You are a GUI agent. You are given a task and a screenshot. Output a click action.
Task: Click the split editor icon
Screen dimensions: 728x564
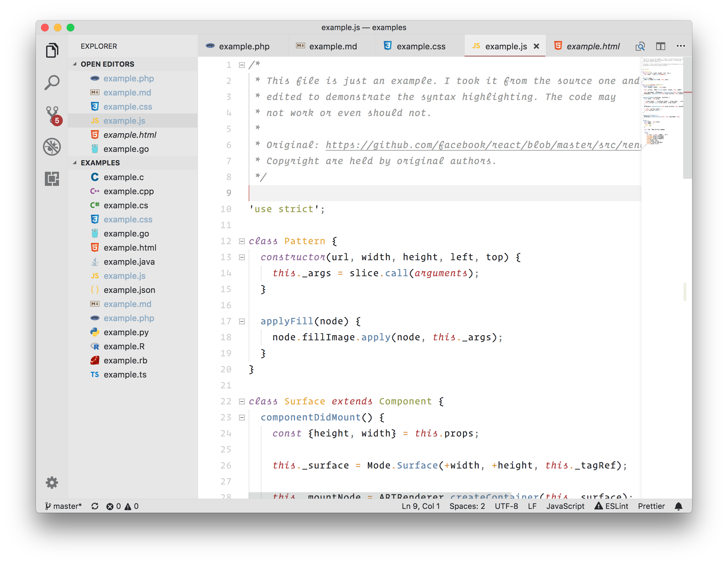point(660,46)
